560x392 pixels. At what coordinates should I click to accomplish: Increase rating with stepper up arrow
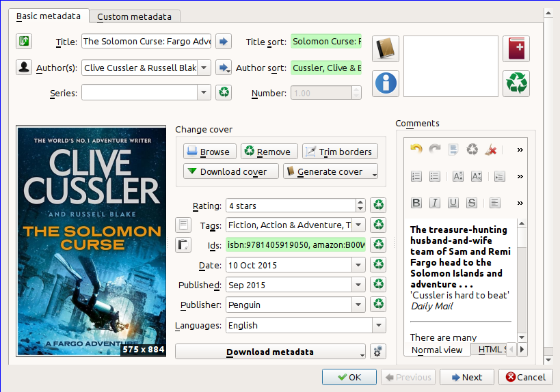[360, 202]
